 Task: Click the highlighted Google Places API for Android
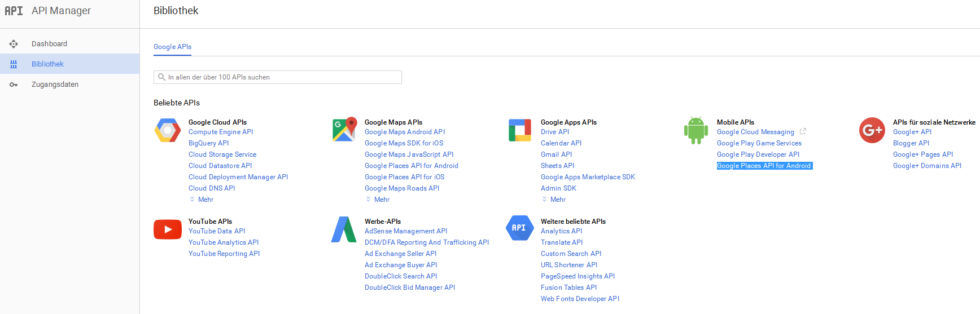(764, 166)
